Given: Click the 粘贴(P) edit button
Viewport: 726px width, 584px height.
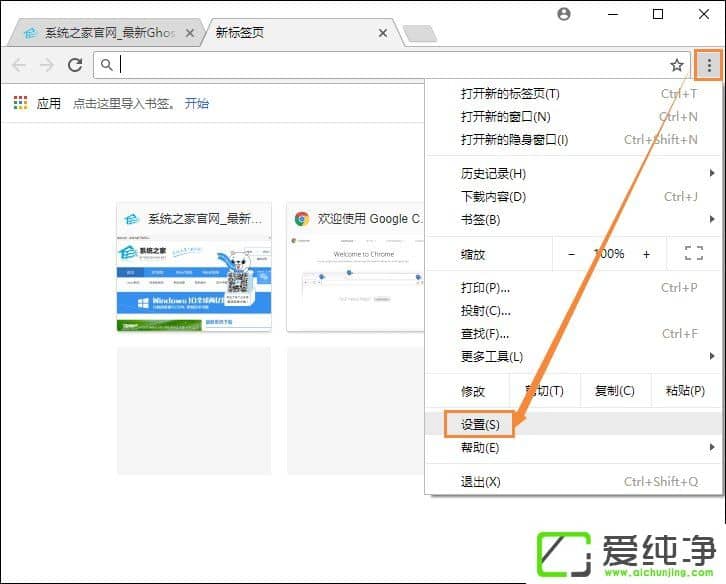Looking at the screenshot, I should pos(686,391).
